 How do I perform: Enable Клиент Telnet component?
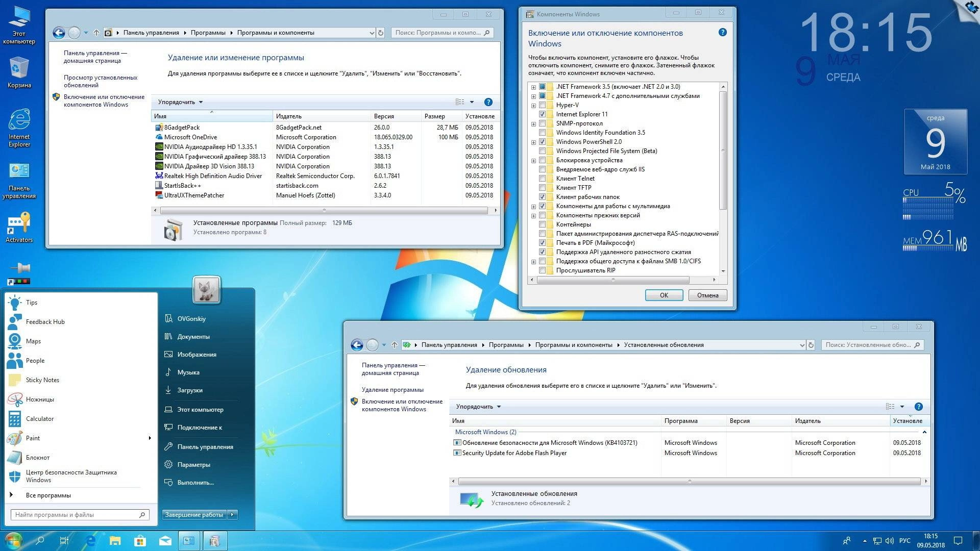pyautogui.click(x=542, y=179)
